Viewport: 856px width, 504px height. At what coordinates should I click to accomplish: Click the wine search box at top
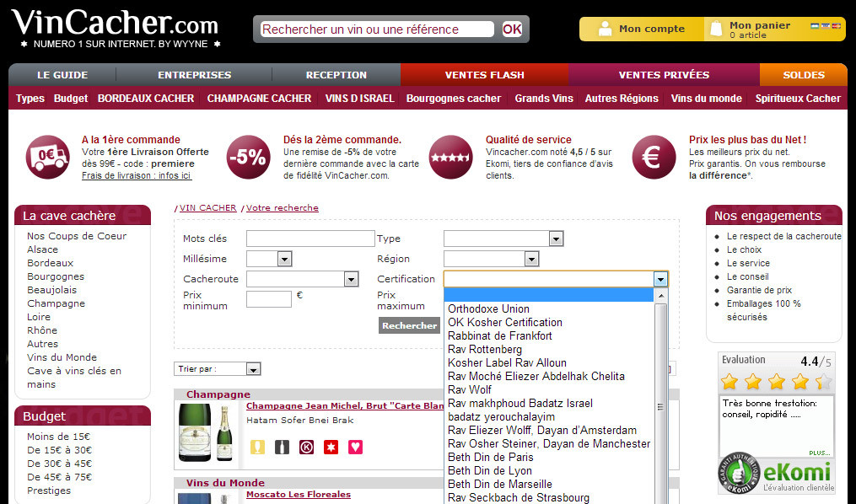coord(377,29)
